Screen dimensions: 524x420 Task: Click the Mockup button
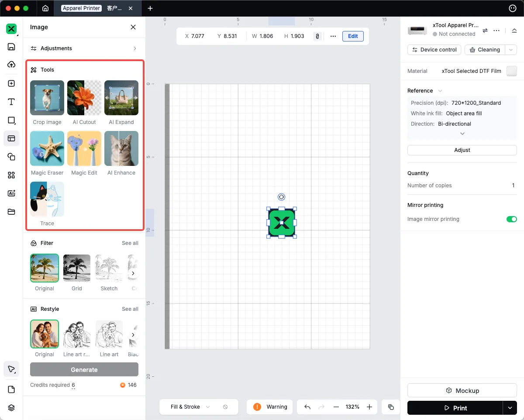coord(462,391)
